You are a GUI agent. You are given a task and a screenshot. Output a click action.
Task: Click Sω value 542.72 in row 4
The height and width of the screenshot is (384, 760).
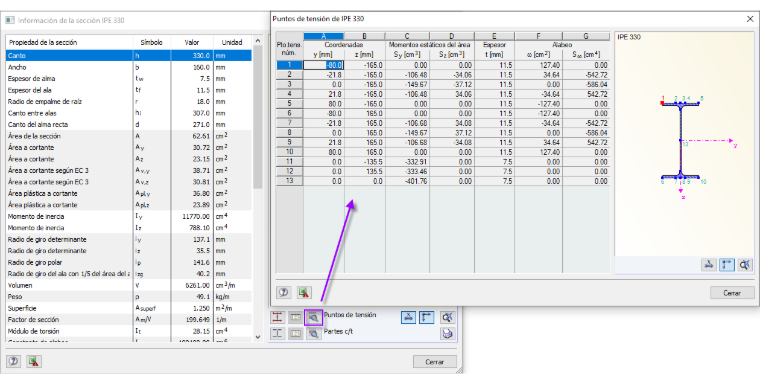point(586,94)
